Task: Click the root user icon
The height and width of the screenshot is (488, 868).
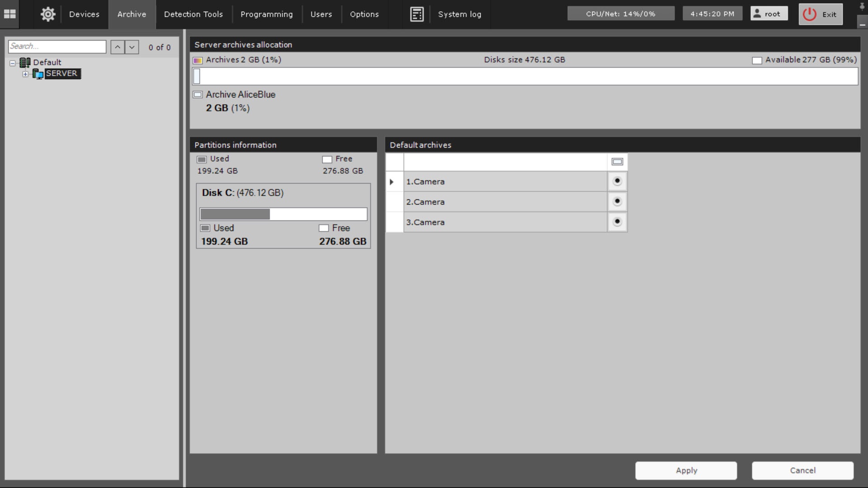Action: (757, 14)
